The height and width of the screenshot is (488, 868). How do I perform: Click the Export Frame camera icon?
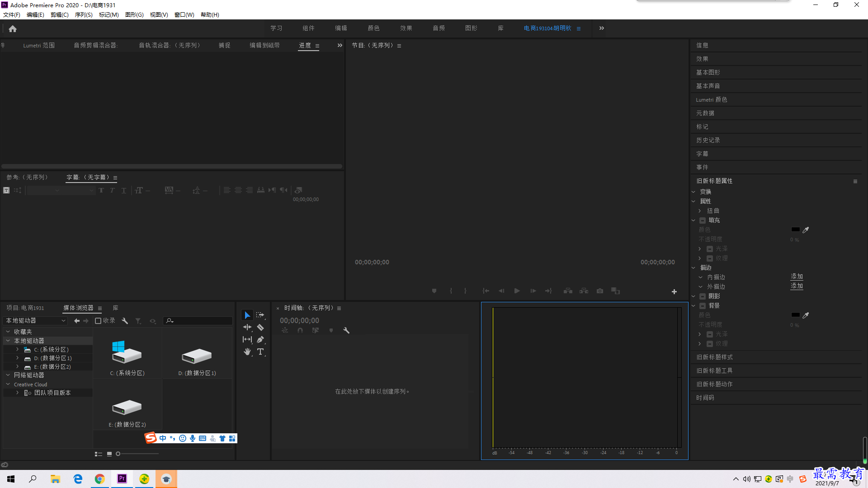(600, 291)
